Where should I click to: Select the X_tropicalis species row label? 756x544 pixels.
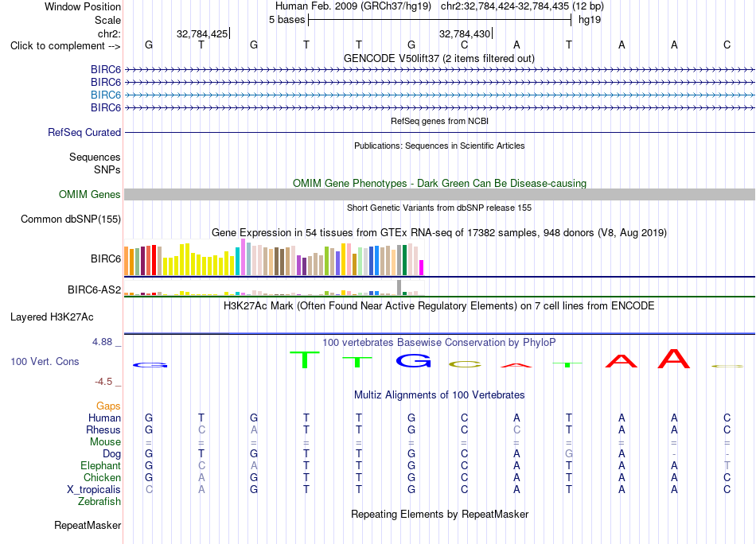(94, 490)
